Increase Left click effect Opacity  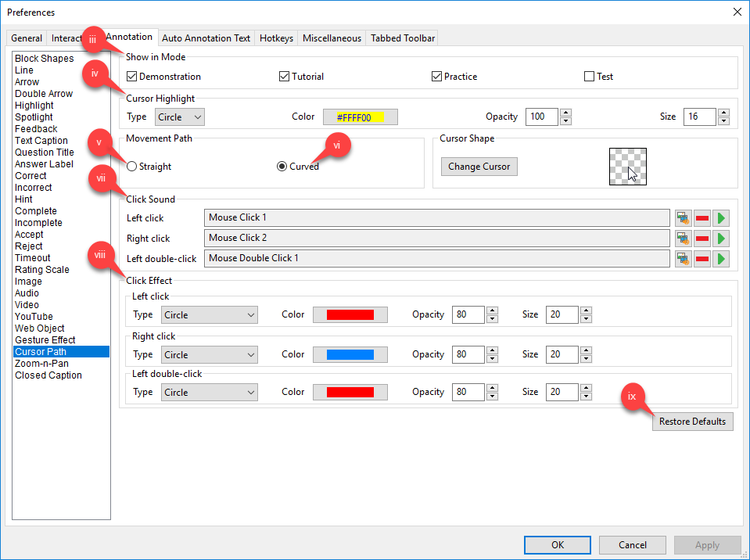[492, 311]
